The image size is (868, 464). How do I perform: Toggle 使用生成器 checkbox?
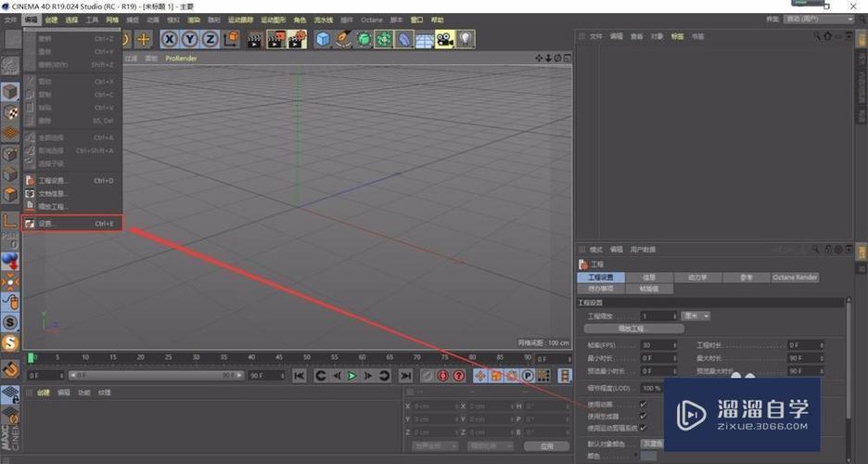(x=644, y=416)
